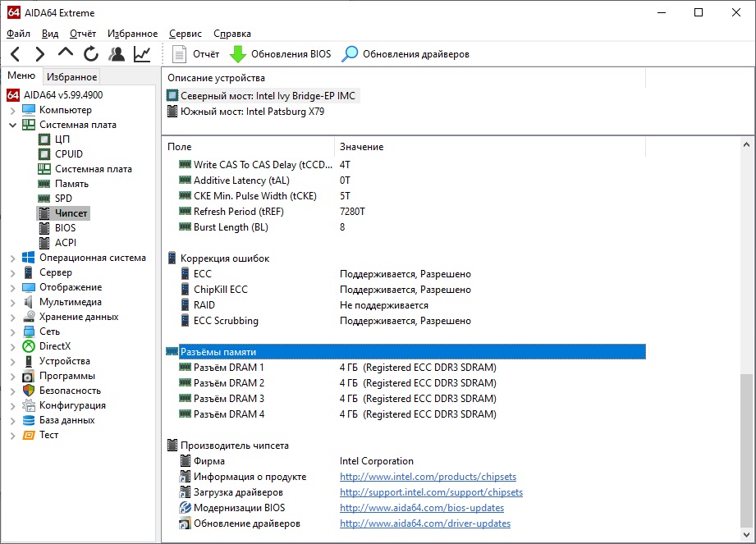Click the Значение column header
Image resolution: width=756 pixels, height=544 pixels.
tap(362, 147)
